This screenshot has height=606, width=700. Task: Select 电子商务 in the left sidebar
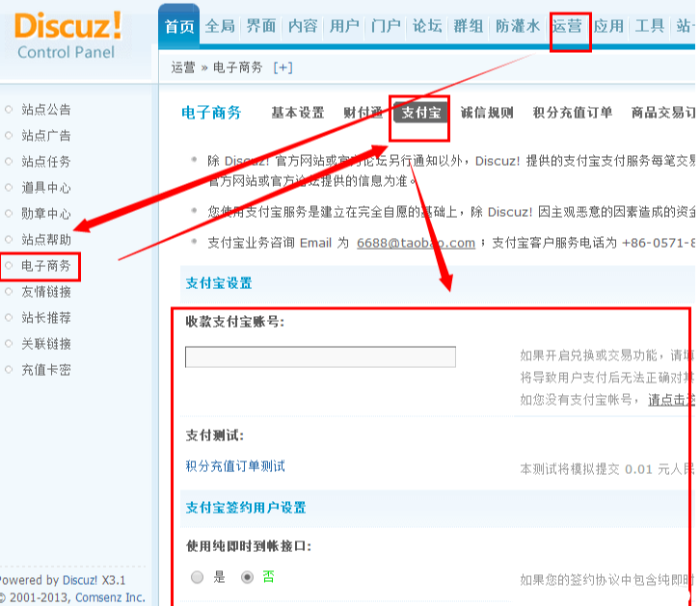pos(46,266)
